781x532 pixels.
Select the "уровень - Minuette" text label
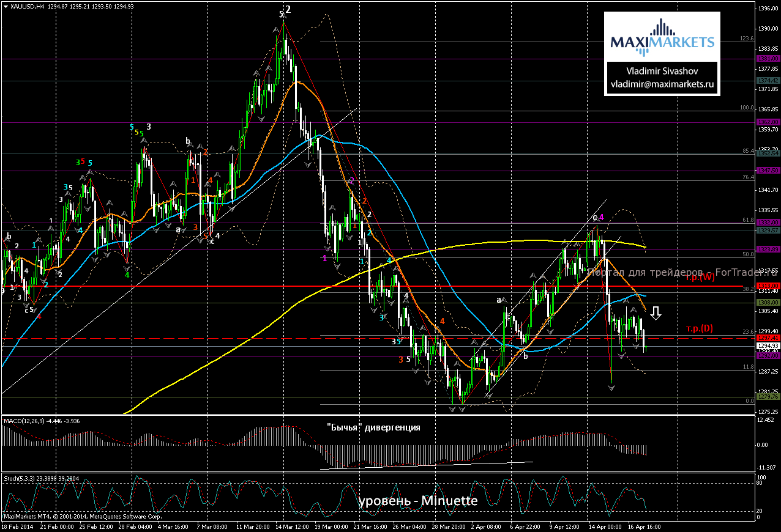pos(417,501)
